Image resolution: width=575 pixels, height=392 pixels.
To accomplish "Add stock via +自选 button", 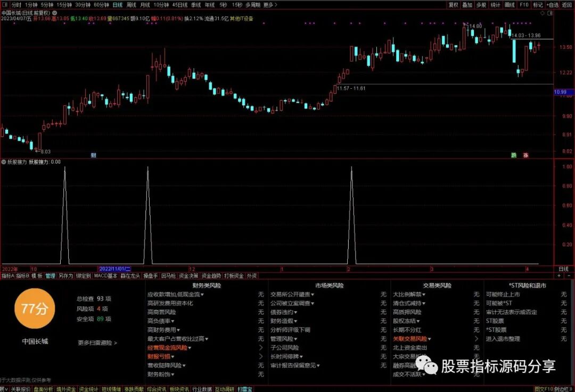I will pyautogui.click(x=552, y=5).
